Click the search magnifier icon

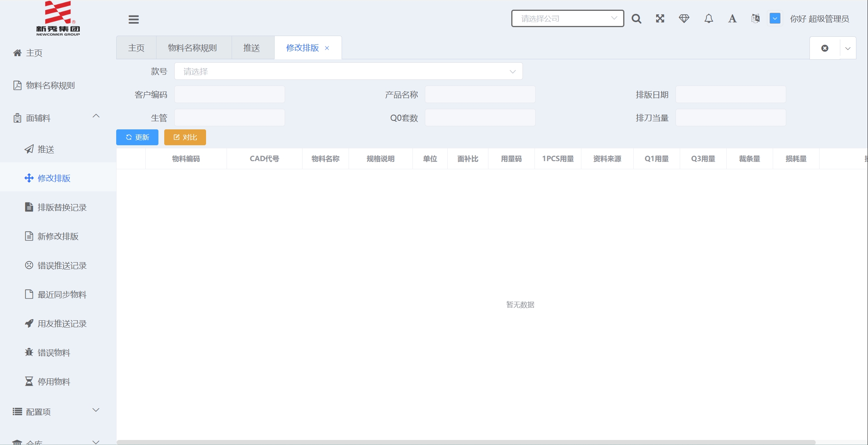pos(636,19)
